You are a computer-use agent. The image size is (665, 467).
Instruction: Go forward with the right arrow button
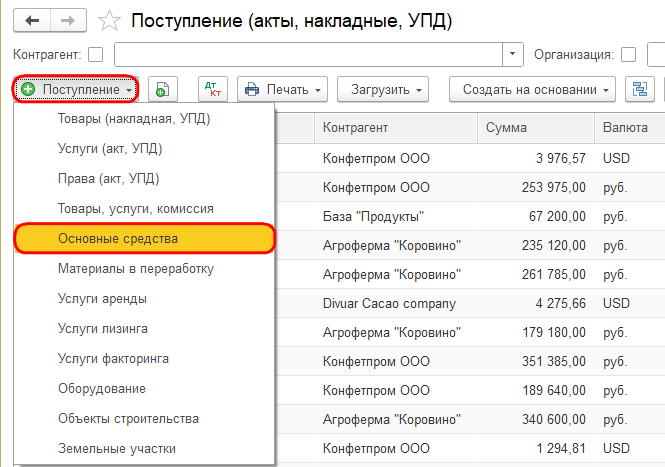click(68, 20)
